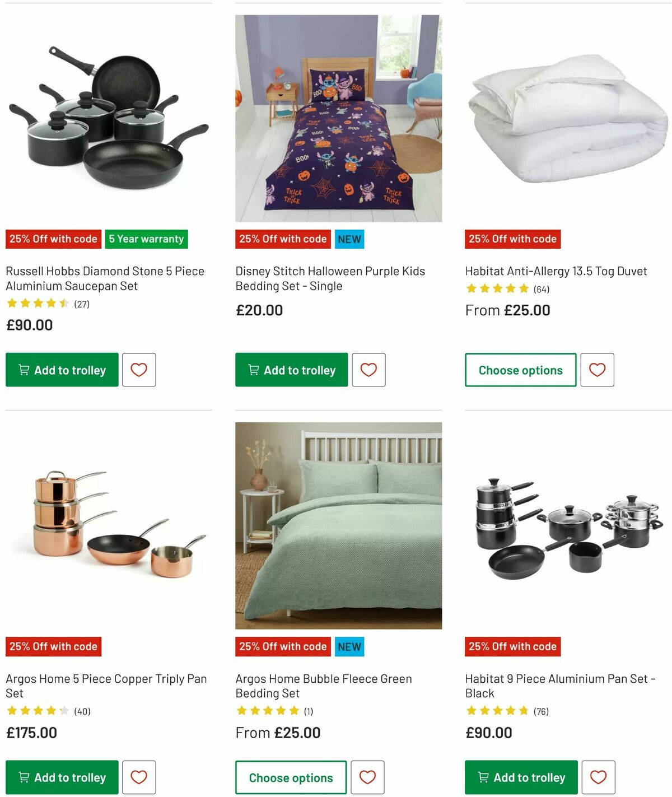The width and height of the screenshot is (672, 797).
Task: Save the Habitat 9 Piece Pan Set to wishlist
Action: 597,777
